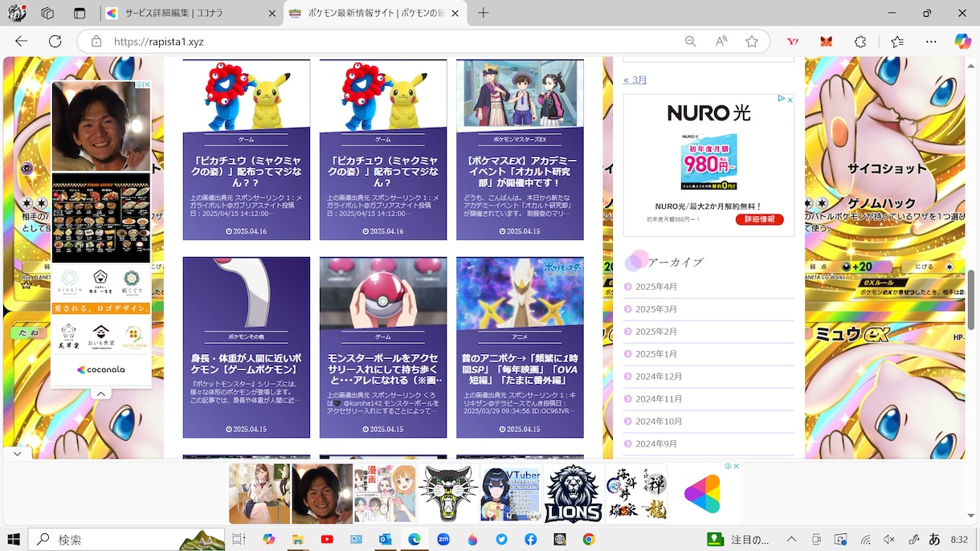980x551 pixels.
Task: Open the tab actions menu
Action: tap(79, 13)
